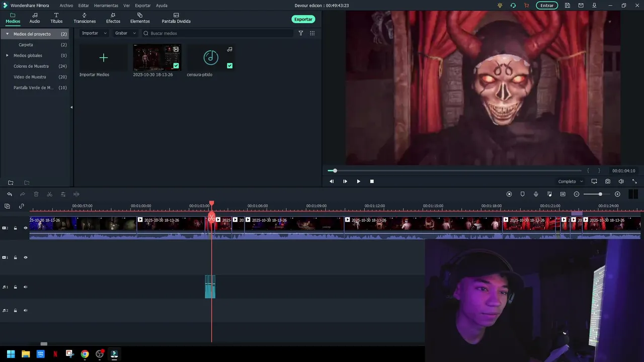This screenshot has height=362, width=644.
Task: Open the Exportar menu in menu bar
Action: click(x=143, y=6)
